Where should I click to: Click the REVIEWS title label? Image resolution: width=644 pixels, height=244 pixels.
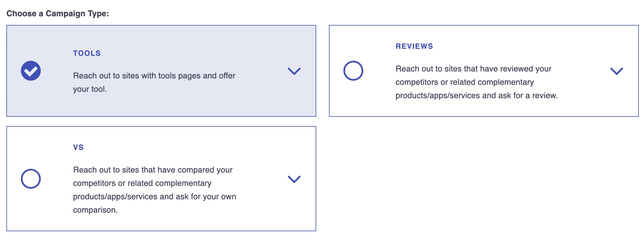[x=414, y=46]
